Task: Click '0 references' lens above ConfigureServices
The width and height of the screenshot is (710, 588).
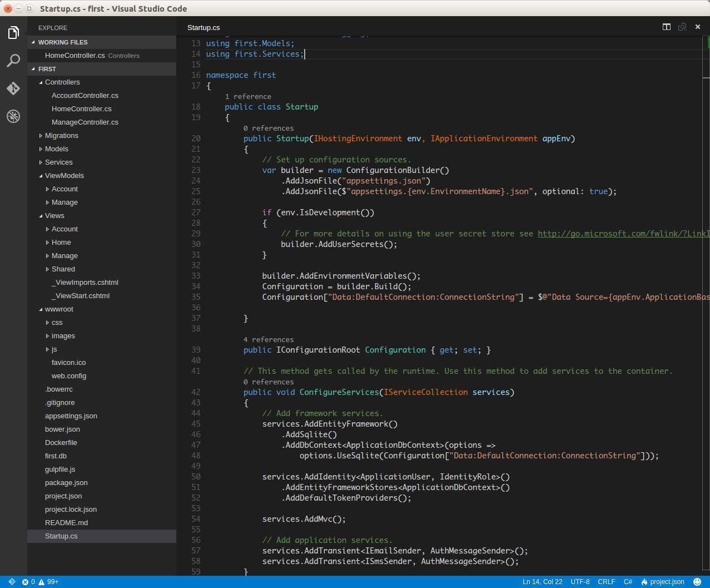Action: coord(269,382)
